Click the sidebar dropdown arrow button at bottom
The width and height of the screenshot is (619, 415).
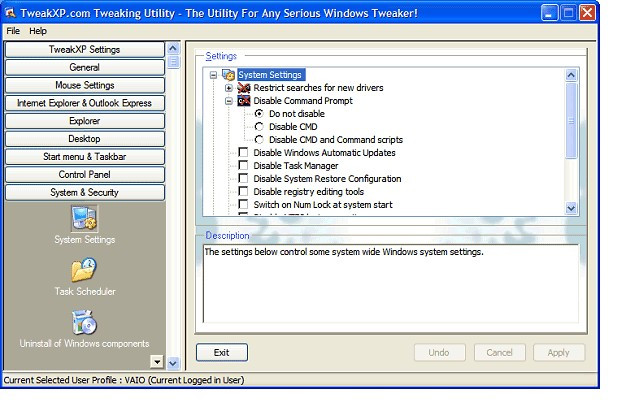[x=157, y=361]
